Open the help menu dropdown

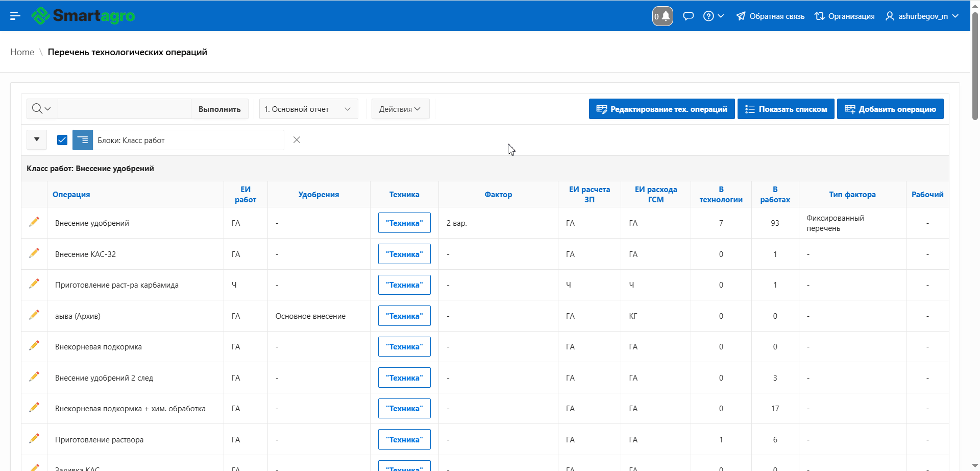(x=714, y=16)
